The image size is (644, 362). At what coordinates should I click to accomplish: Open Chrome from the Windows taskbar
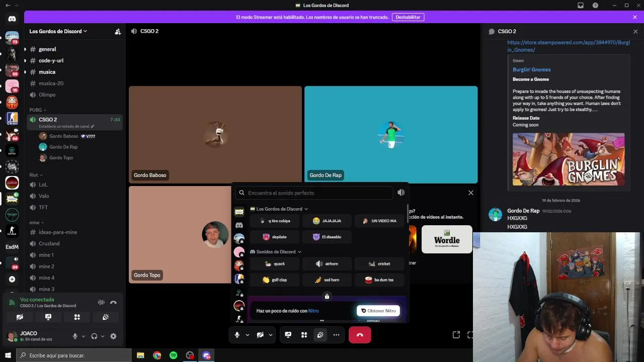click(157, 355)
